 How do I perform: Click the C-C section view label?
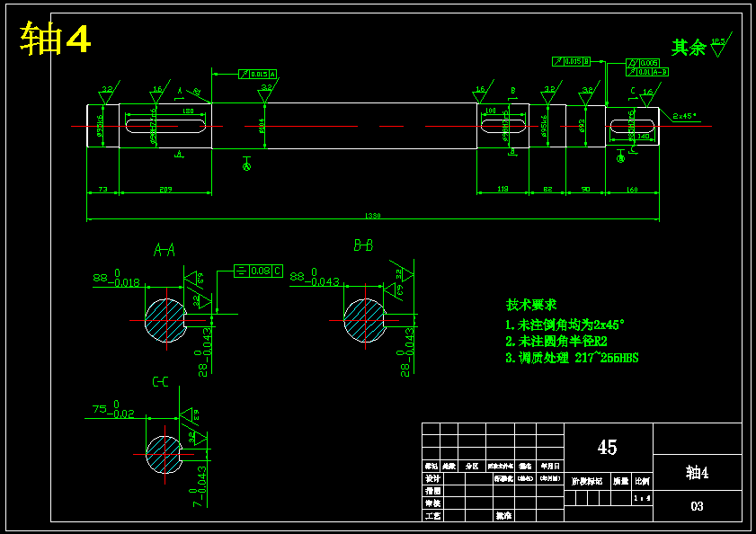[x=161, y=382]
